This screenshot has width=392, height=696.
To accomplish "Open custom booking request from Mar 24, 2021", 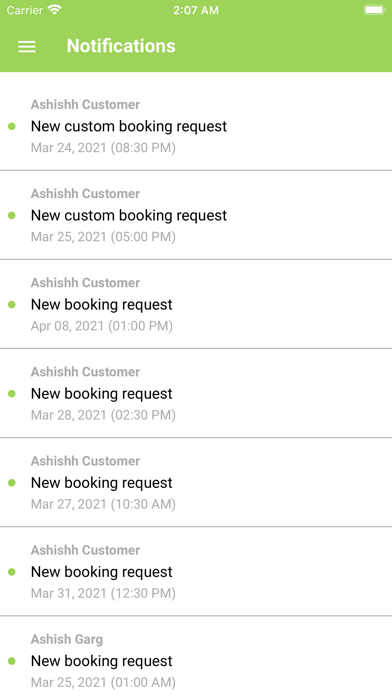I will [x=196, y=126].
